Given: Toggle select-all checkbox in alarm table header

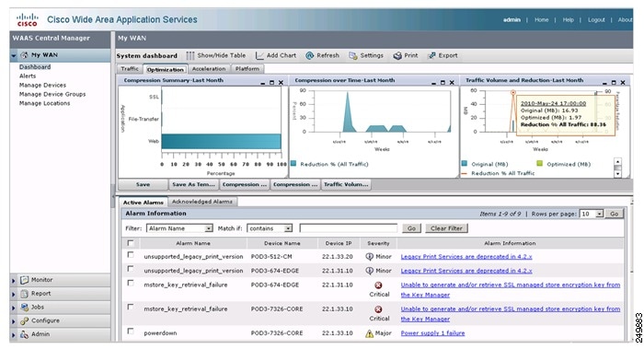Looking at the screenshot, I should point(131,243).
